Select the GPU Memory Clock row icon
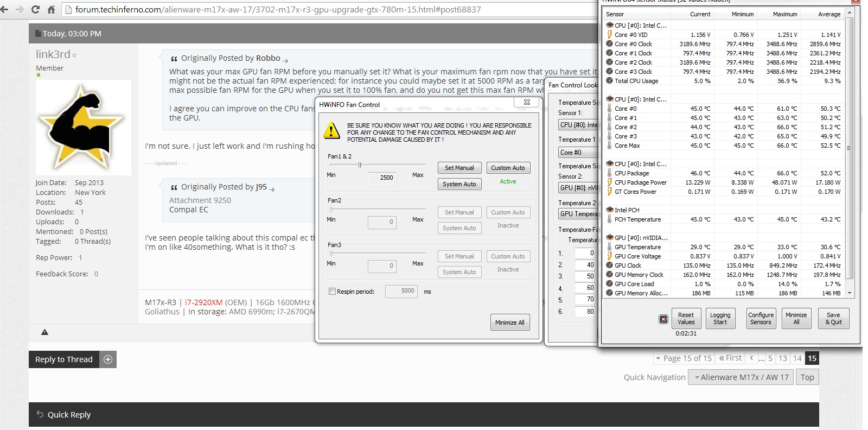Image resolution: width=868 pixels, height=430 pixels. 610,275
